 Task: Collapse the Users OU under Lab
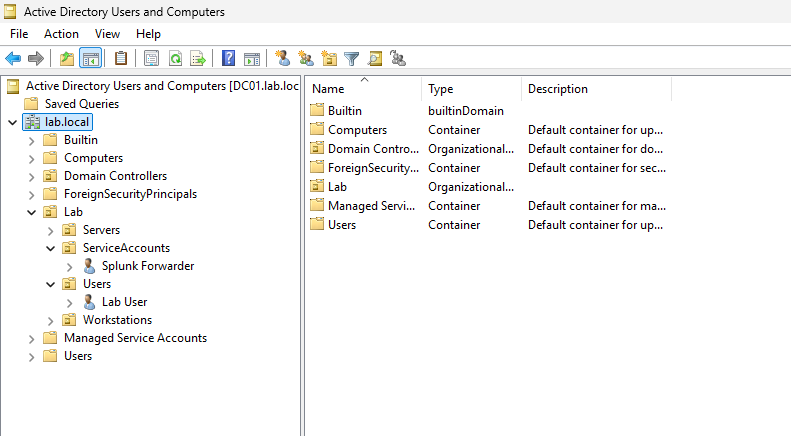point(50,284)
